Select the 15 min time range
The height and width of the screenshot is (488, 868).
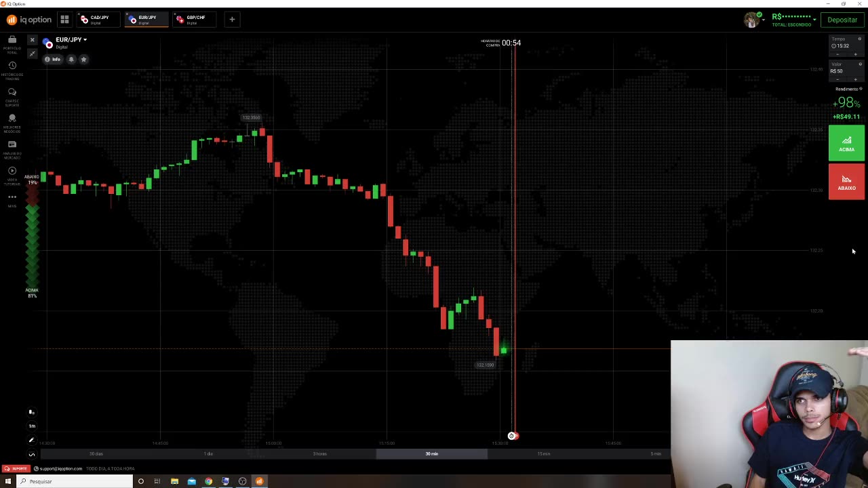[x=544, y=453]
